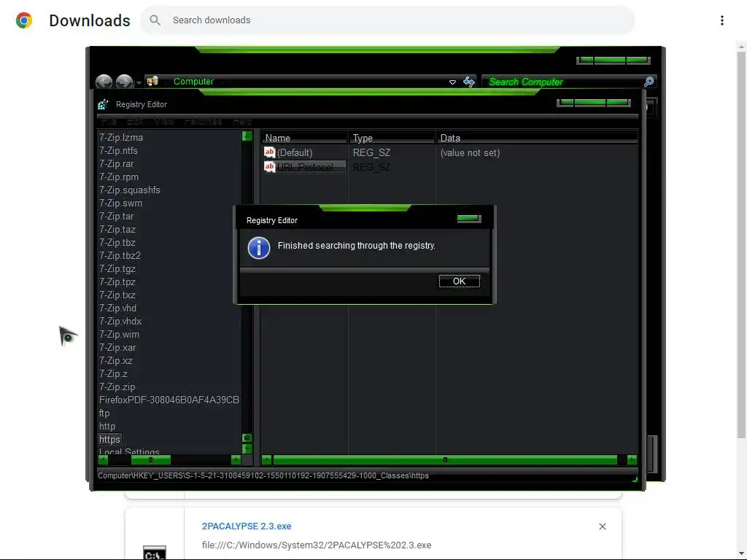
Task: Select the 7-Zip.tbz2 key
Action: (x=120, y=256)
